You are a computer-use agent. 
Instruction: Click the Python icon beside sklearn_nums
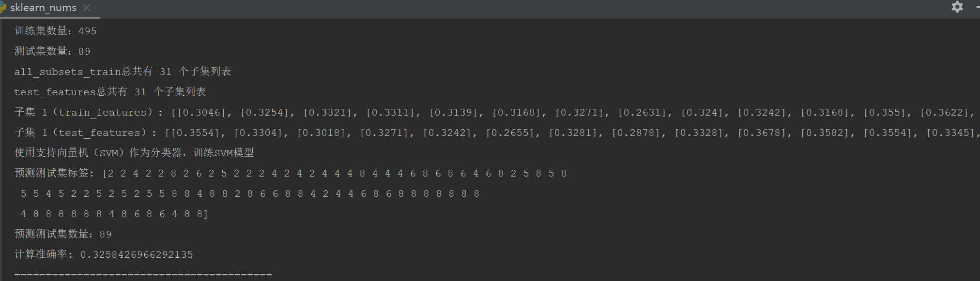[x=3, y=8]
